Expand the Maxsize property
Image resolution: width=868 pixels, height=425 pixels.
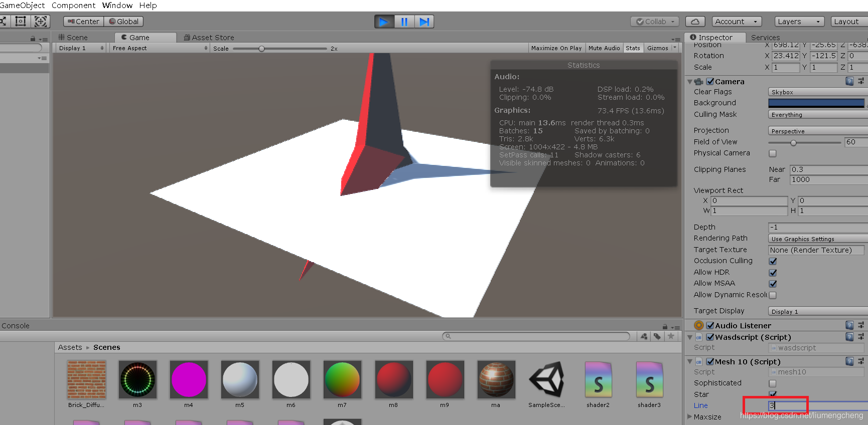point(690,417)
